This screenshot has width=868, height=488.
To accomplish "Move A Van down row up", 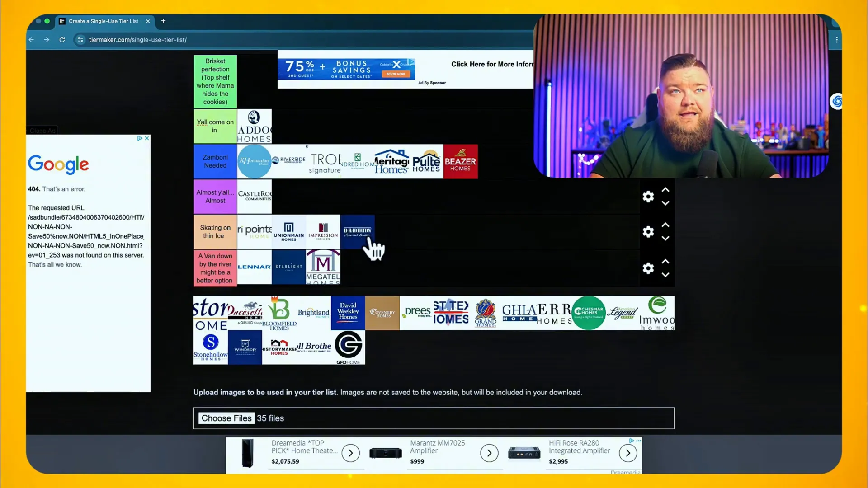I will pos(665,262).
